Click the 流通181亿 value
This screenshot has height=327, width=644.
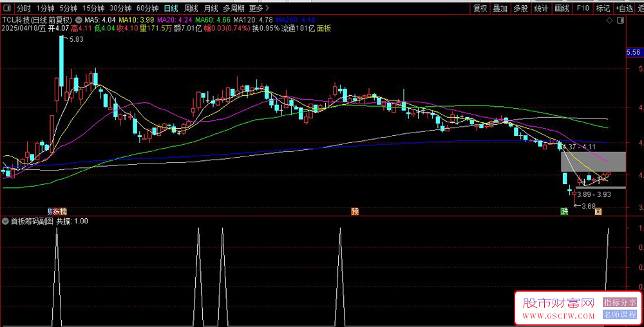click(298, 28)
